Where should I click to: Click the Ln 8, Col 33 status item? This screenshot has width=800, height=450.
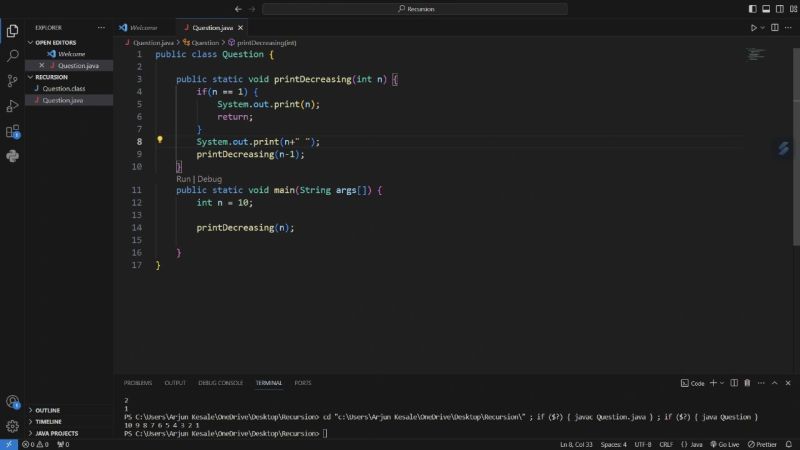(x=576, y=444)
